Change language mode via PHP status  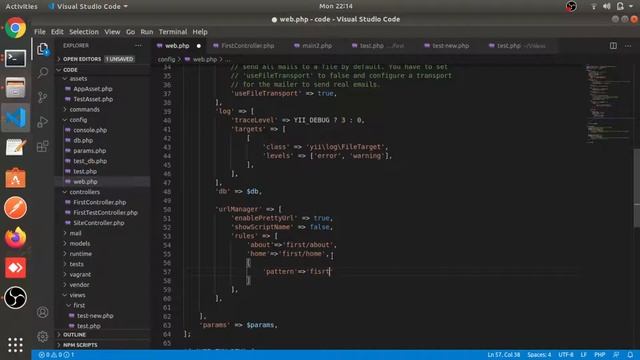599,355
